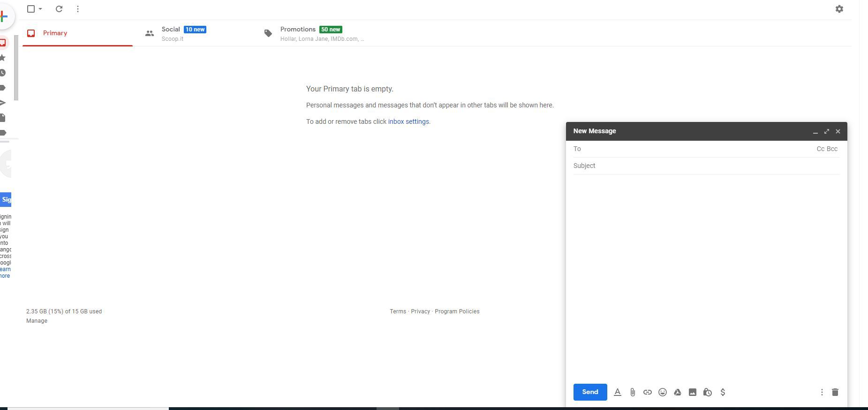Click the To recipients field
This screenshot has width=868, height=410.
point(694,149)
